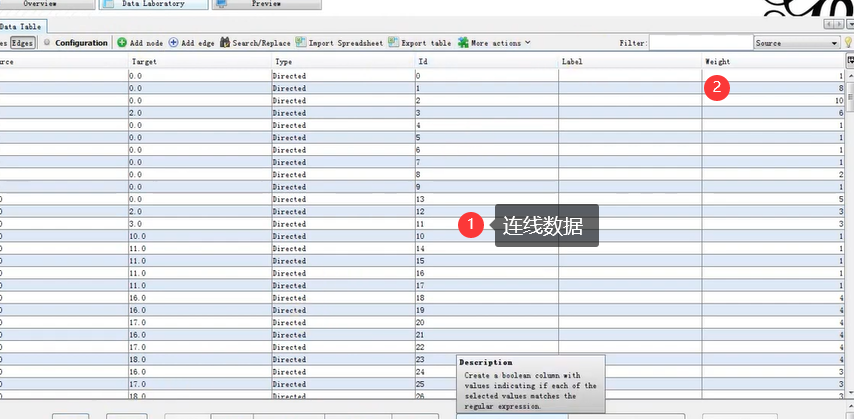Viewport: 854px width, 419px height.
Task: Select the Id cell showing 18
Action: (x=486, y=298)
